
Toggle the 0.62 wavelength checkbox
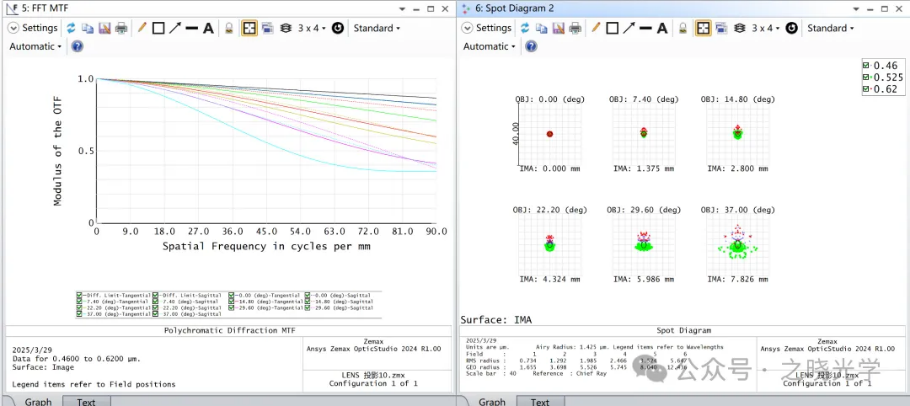866,89
